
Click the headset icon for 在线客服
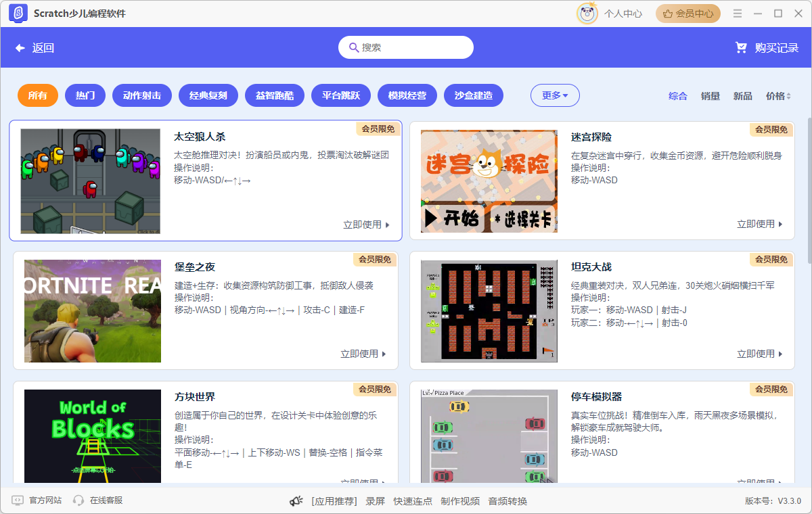tap(78, 500)
